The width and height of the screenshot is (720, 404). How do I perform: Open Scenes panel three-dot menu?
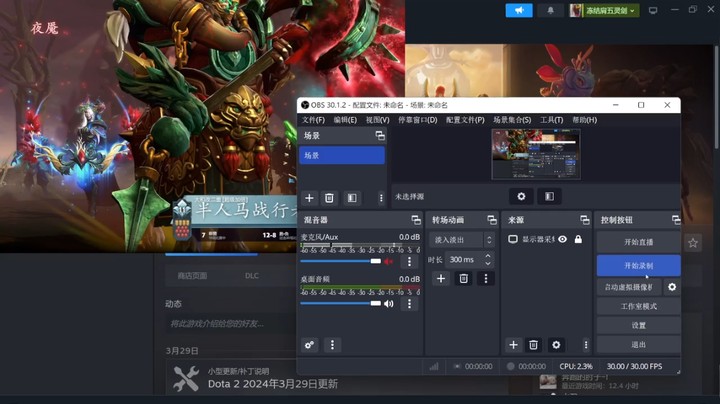[x=381, y=198]
